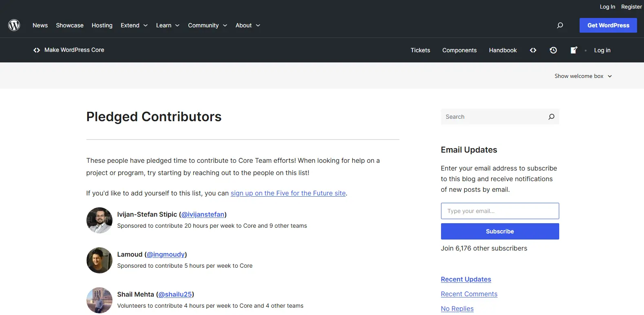Open the Hosting menu item
This screenshot has height=315, width=644.
(102, 25)
